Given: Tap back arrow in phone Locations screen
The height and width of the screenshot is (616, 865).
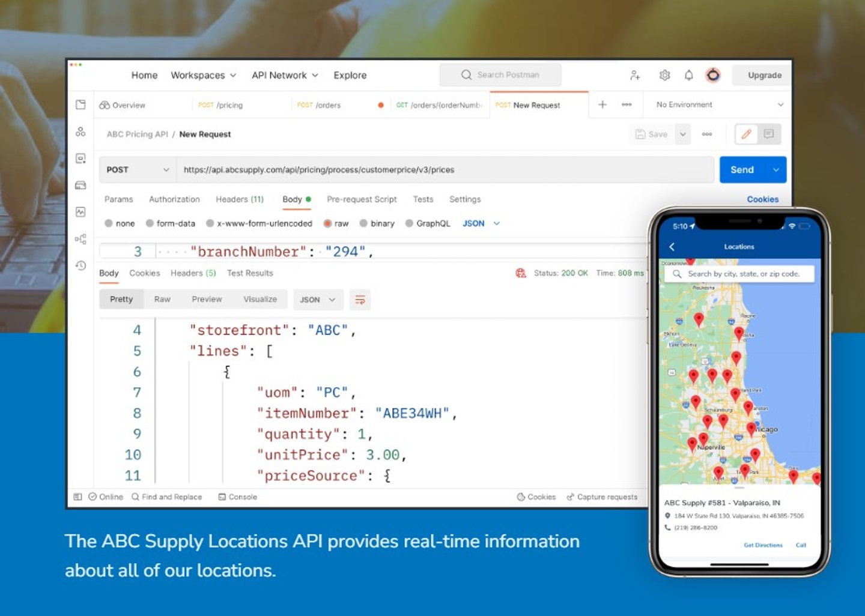Looking at the screenshot, I should (672, 247).
